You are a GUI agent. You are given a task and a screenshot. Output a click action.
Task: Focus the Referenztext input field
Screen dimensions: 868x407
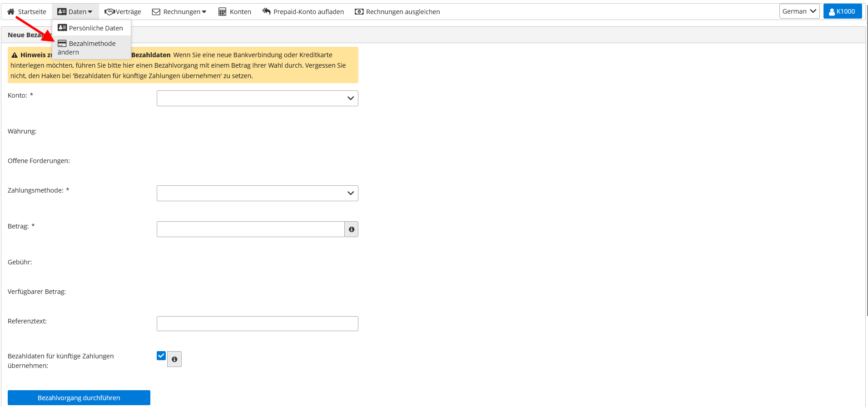tap(257, 324)
